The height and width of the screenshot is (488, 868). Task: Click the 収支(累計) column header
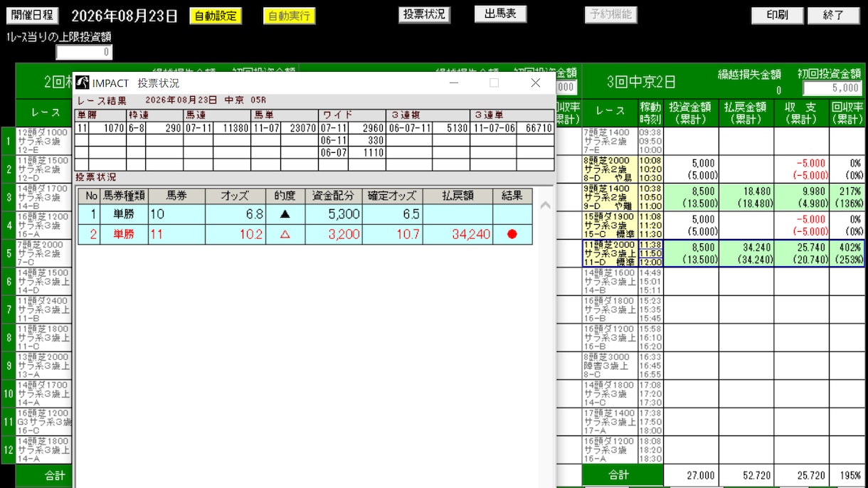tap(802, 113)
